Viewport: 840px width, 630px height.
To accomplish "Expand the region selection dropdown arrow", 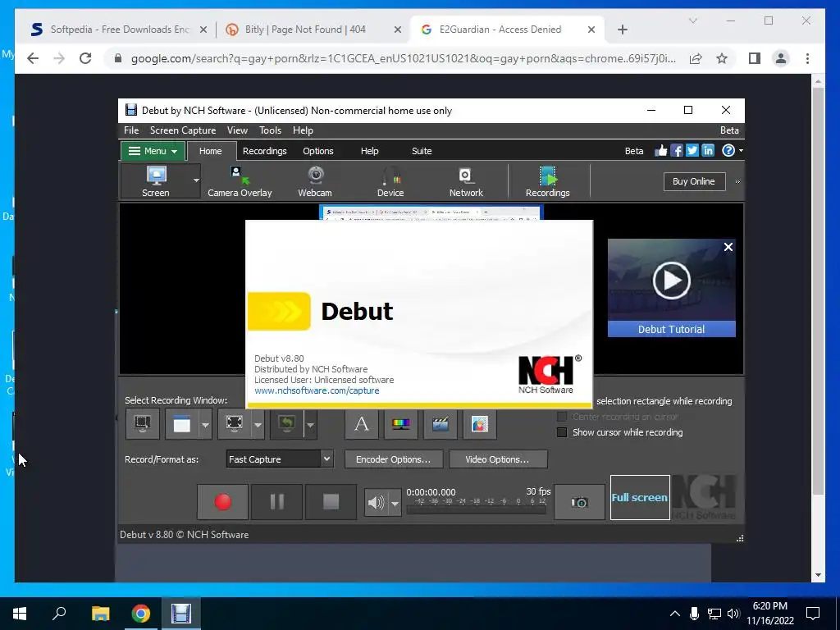I will pyautogui.click(x=258, y=425).
